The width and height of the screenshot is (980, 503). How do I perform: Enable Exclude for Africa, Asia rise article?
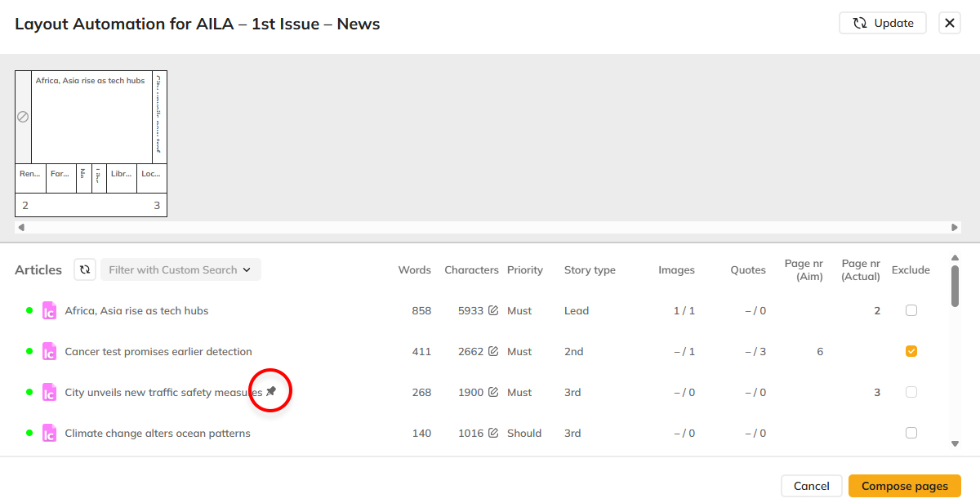[x=911, y=310]
